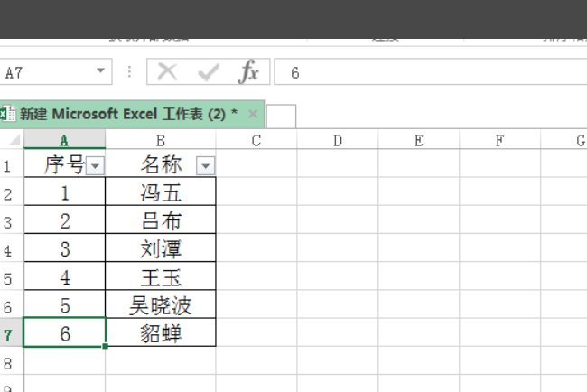The image size is (587, 392).
Task: Select column D header
Action: click(x=338, y=140)
